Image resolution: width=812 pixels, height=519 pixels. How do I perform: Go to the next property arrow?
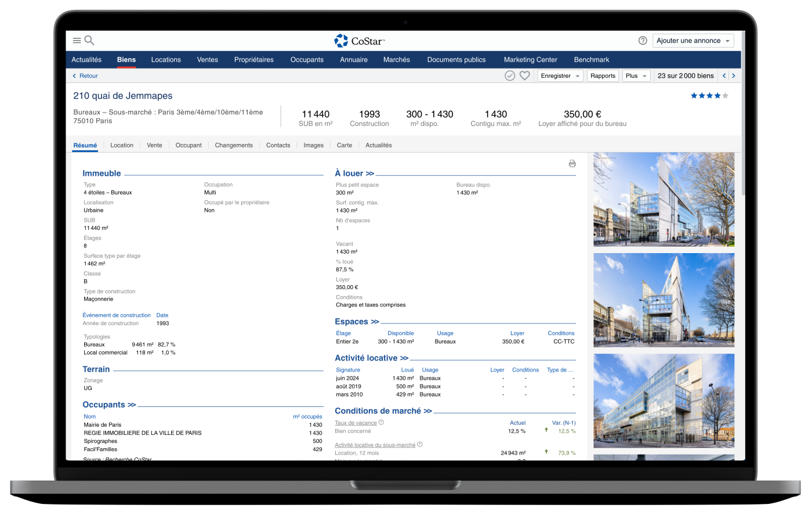[x=734, y=76]
